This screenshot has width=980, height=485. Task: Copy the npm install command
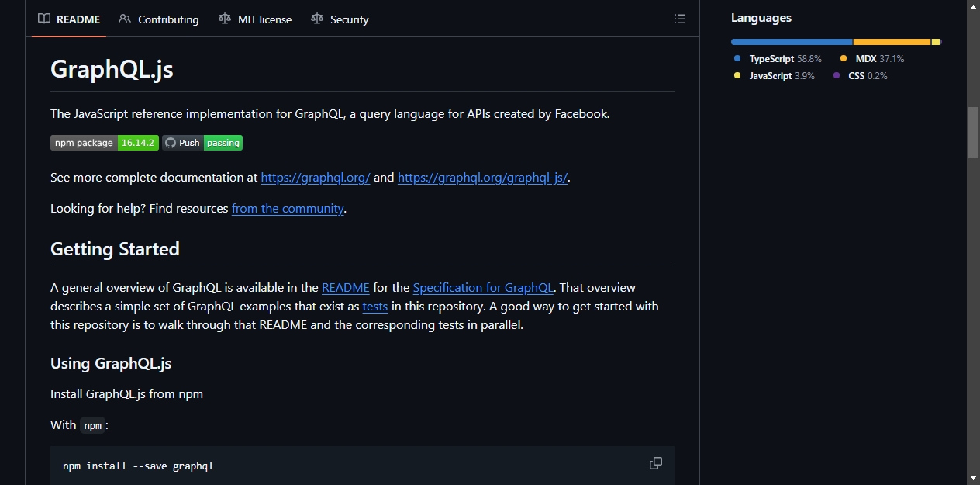click(x=656, y=463)
